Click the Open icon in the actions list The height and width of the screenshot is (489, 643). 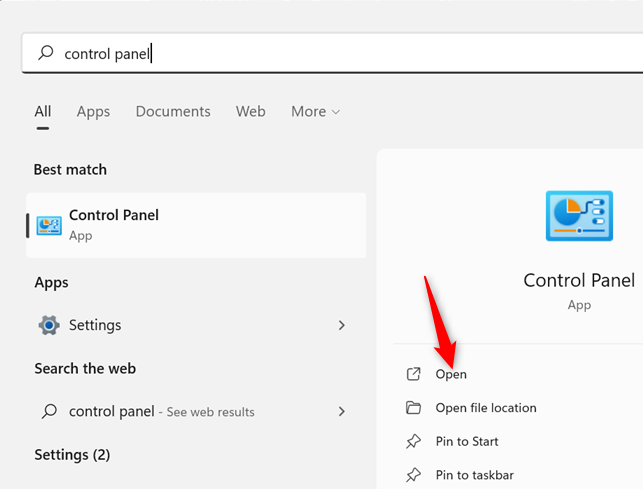[x=413, y=374]
